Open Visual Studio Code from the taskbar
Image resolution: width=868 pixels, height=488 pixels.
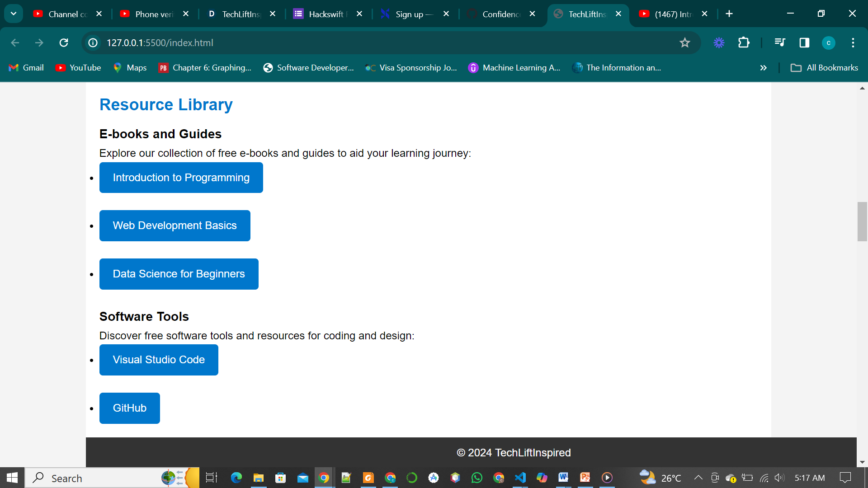(x=520, y=478)
